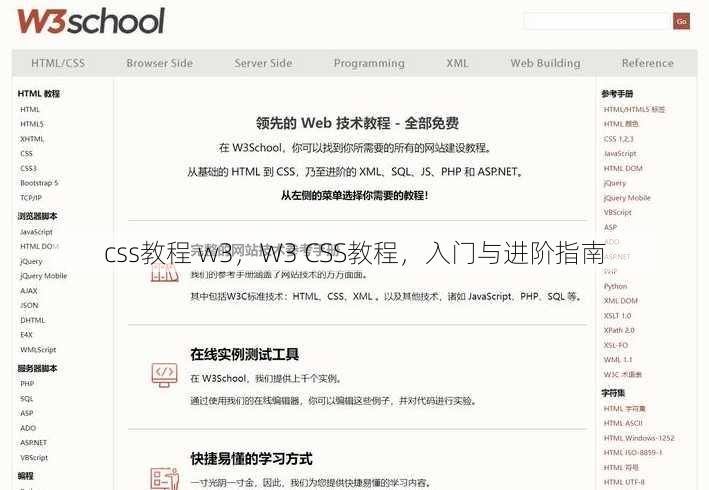Click the learning method icon
The height and width of the screenshot is (490, 709).
[x=164, y=478]
